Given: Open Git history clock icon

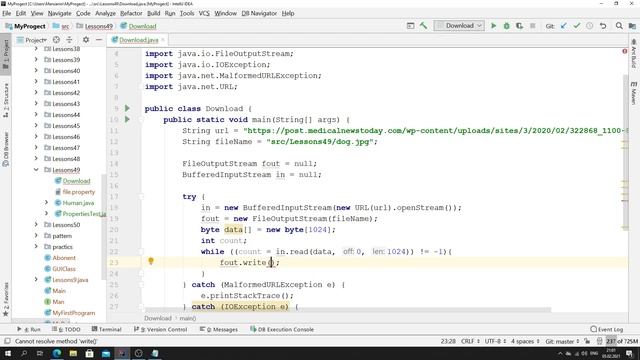Looking at the screenshot, I should point(590,26).
